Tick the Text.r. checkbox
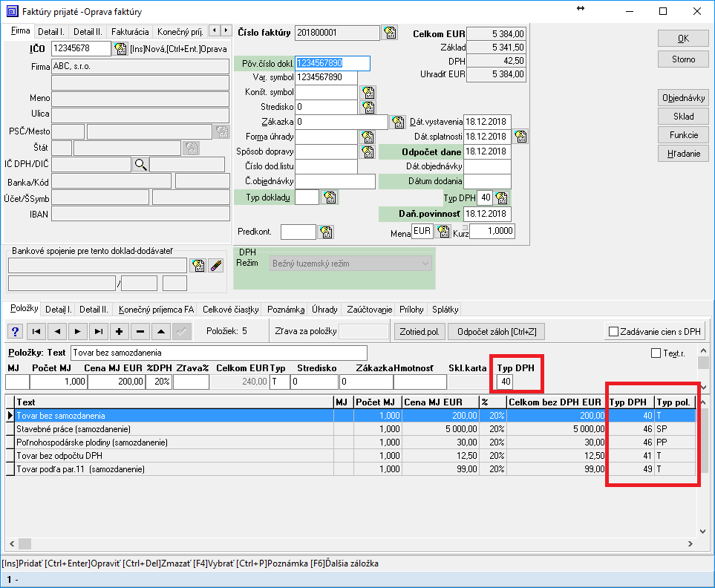The height and width of the screenshot is (588, 715). tap(656, 353)
